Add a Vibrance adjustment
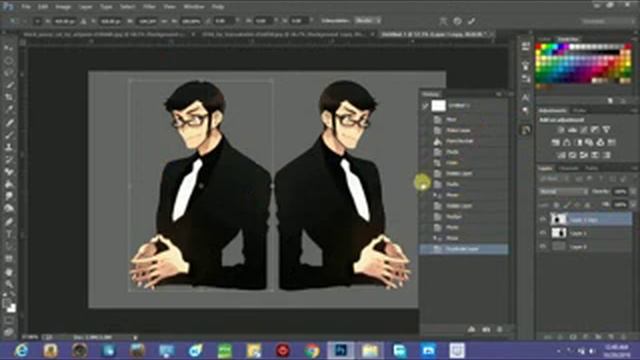 coord(607,130)
